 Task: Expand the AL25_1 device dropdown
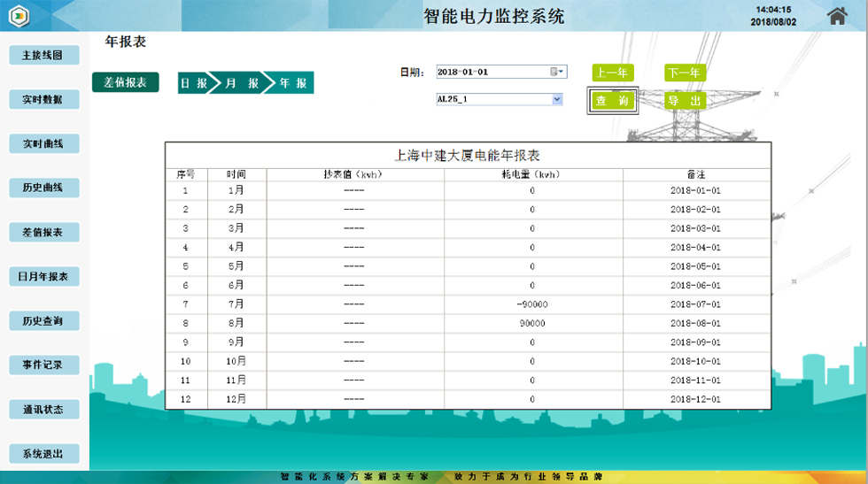pos(557,99)
